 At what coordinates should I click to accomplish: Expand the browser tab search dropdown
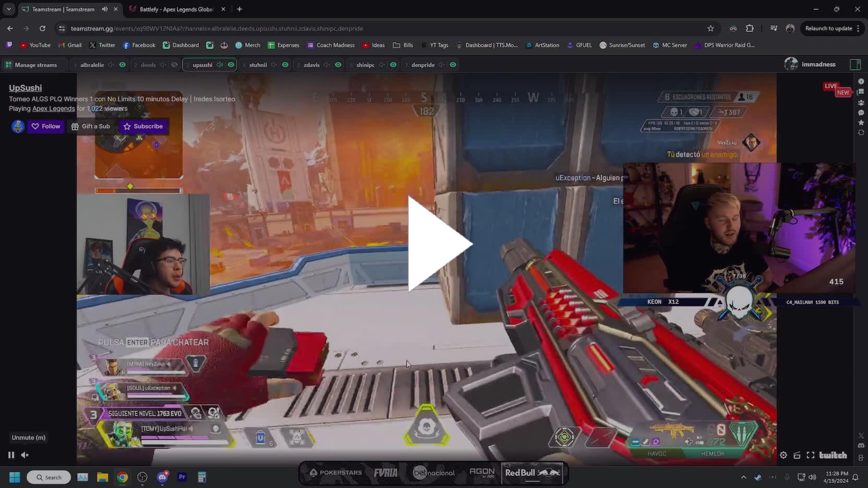9,9
